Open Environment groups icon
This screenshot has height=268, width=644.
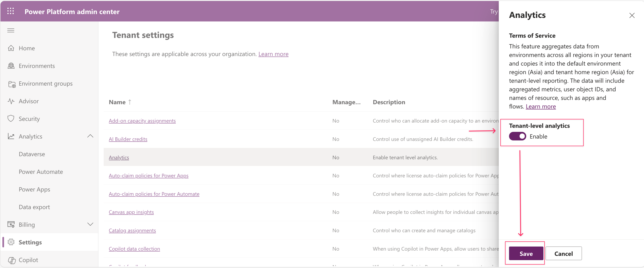pos(11,84)
